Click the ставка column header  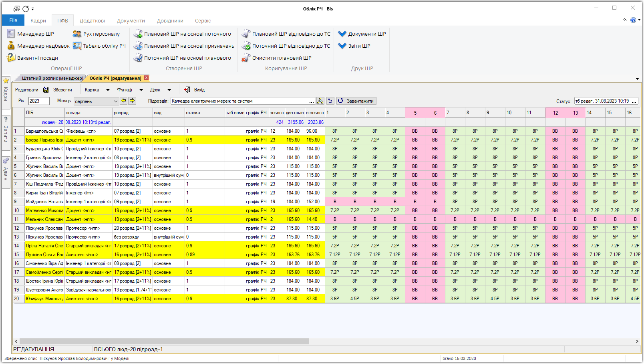point(205,113)
